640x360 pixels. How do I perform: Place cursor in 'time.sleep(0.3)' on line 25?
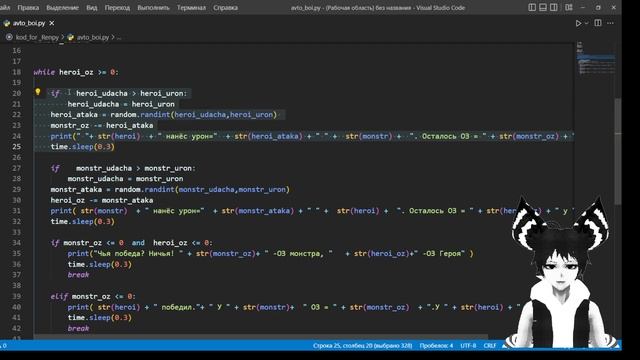(82, 147)
